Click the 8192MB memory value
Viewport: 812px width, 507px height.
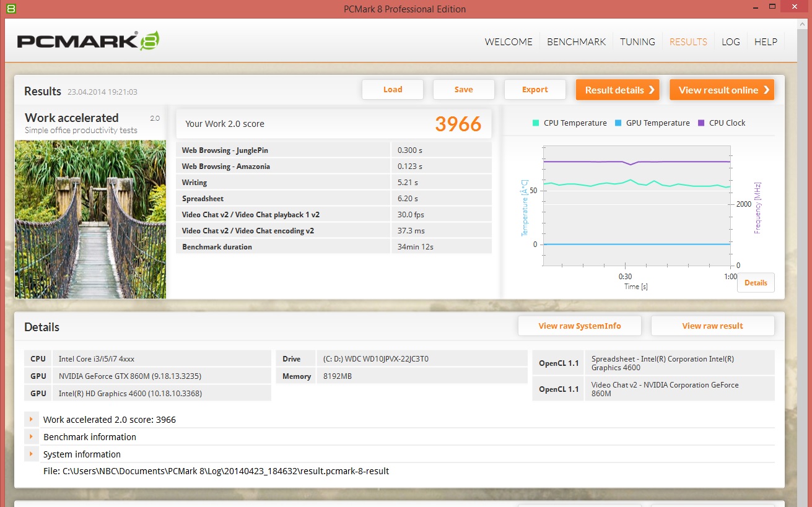point(338,376)
